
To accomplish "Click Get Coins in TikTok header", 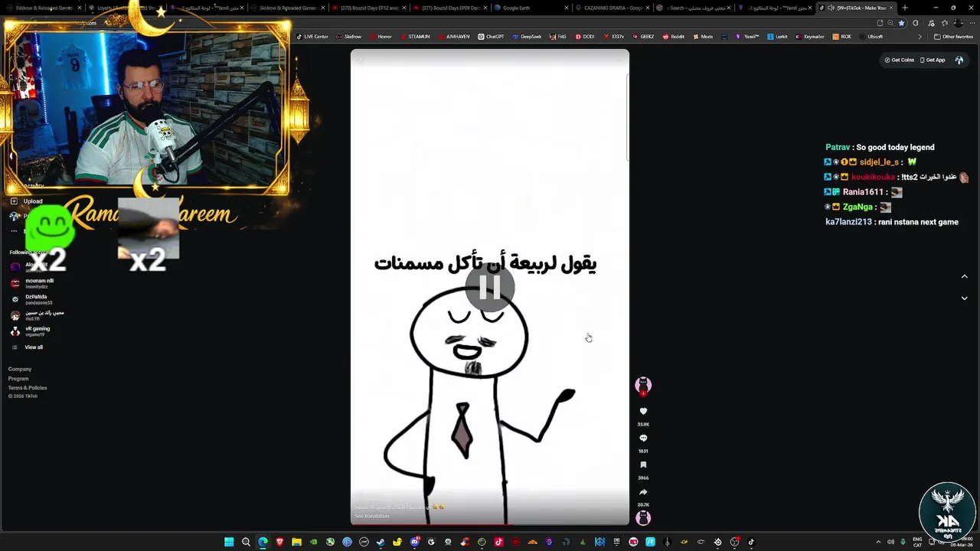I will 899,60.
